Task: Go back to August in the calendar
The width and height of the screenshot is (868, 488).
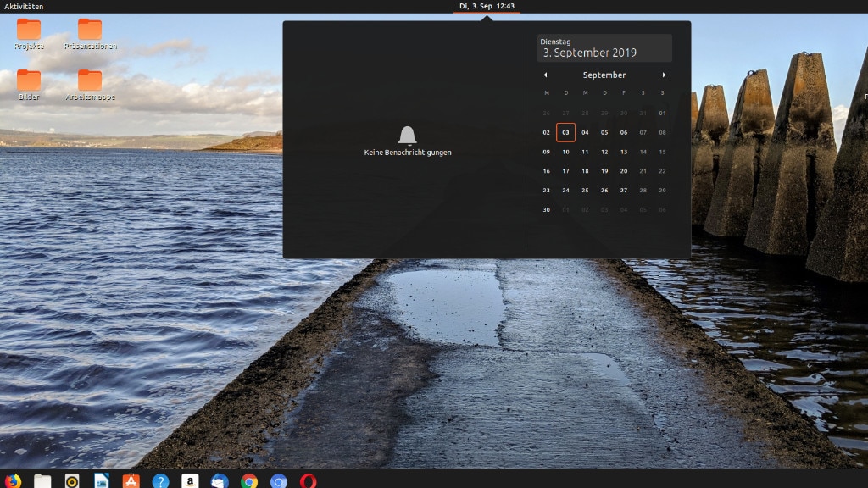Action: click(545, 75)
